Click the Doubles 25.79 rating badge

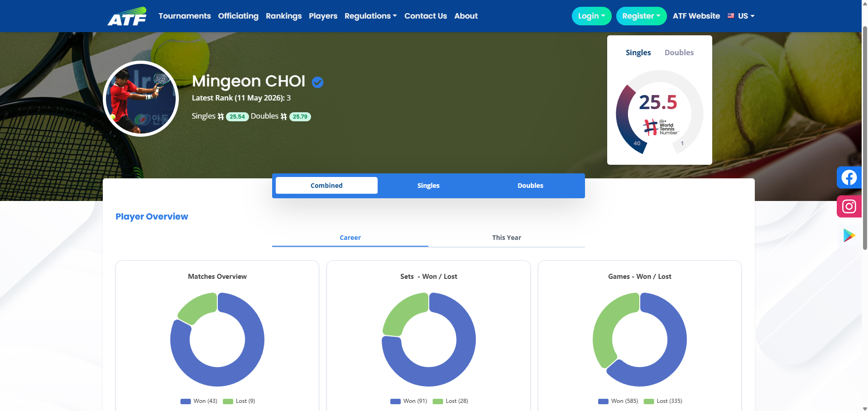point(300,116)
